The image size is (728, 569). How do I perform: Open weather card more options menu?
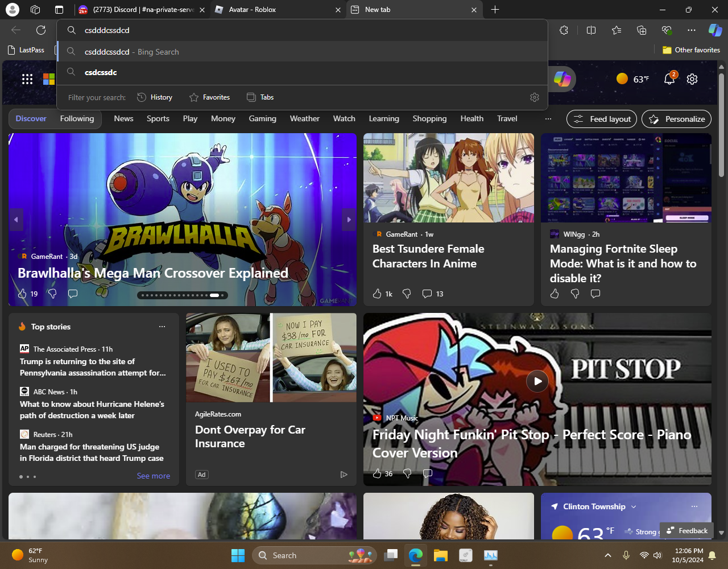[x=694, y=506]
